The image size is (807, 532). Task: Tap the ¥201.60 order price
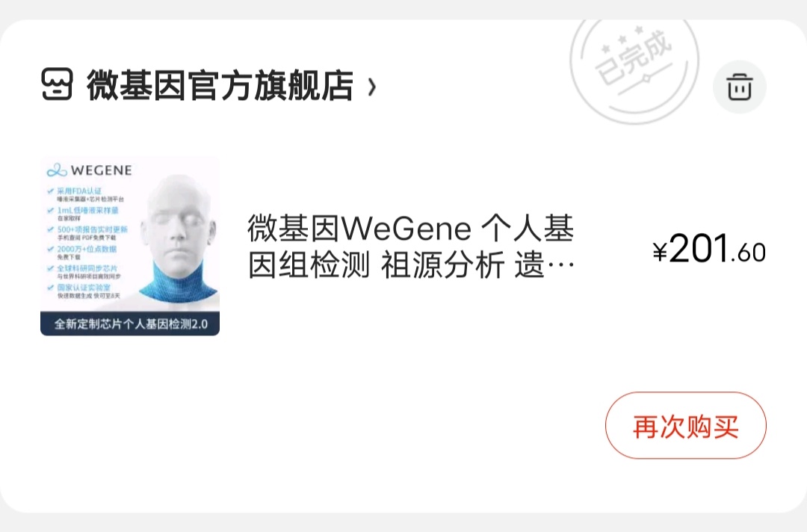tap(709, 249)
